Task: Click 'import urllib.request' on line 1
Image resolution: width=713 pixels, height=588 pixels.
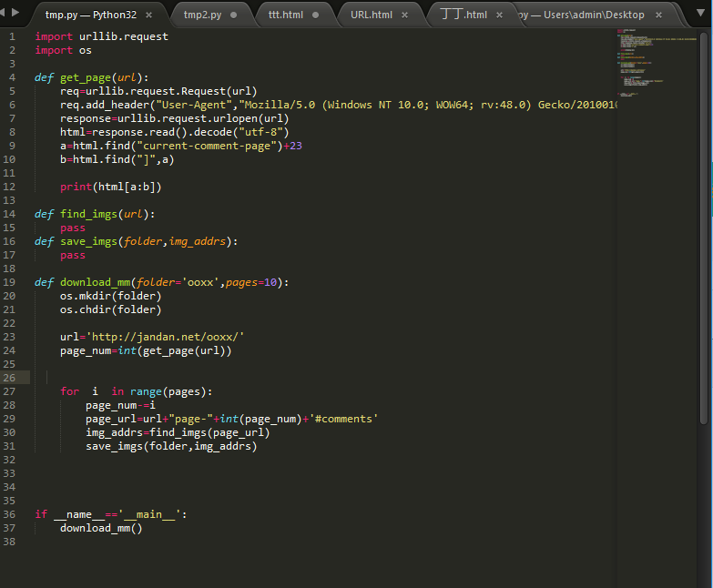Action: click(101, 36)
